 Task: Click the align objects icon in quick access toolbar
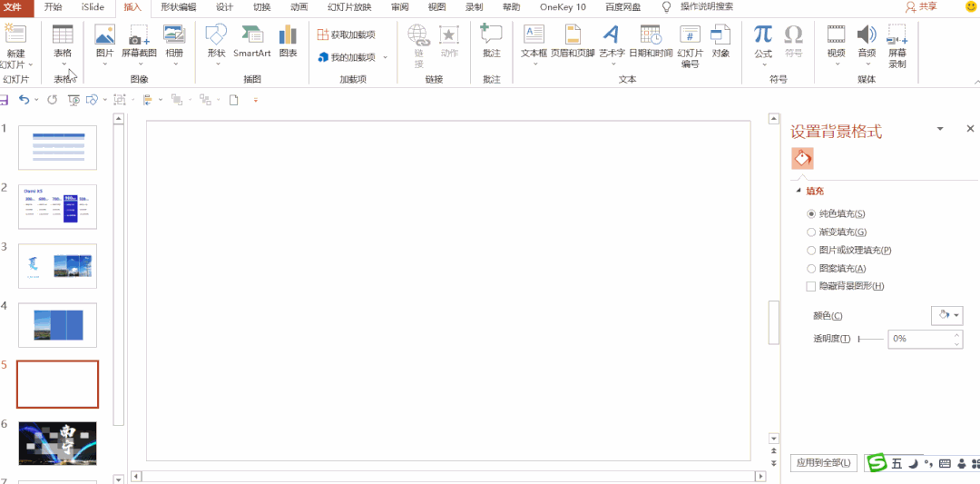(148, 99)
